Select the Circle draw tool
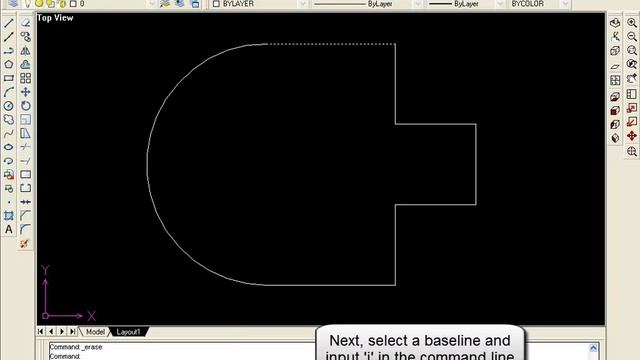This screenshot has width=640, height=360. click(9, 106)
